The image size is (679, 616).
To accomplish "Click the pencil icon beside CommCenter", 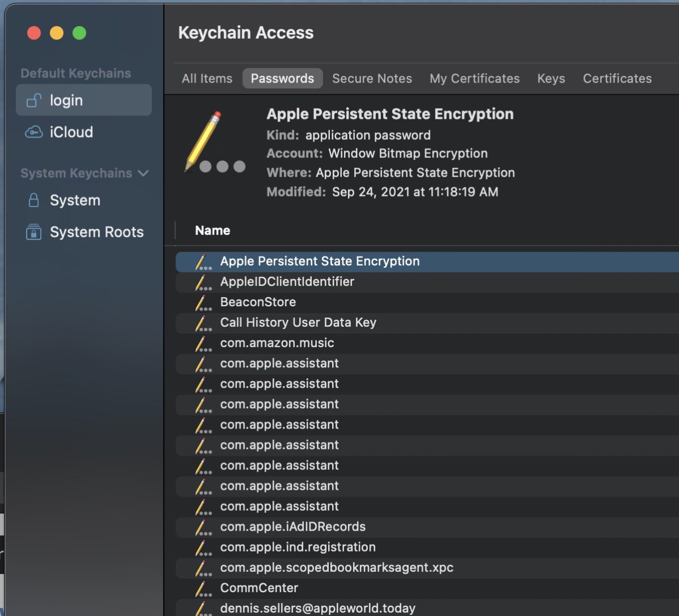I will point(203,589).
